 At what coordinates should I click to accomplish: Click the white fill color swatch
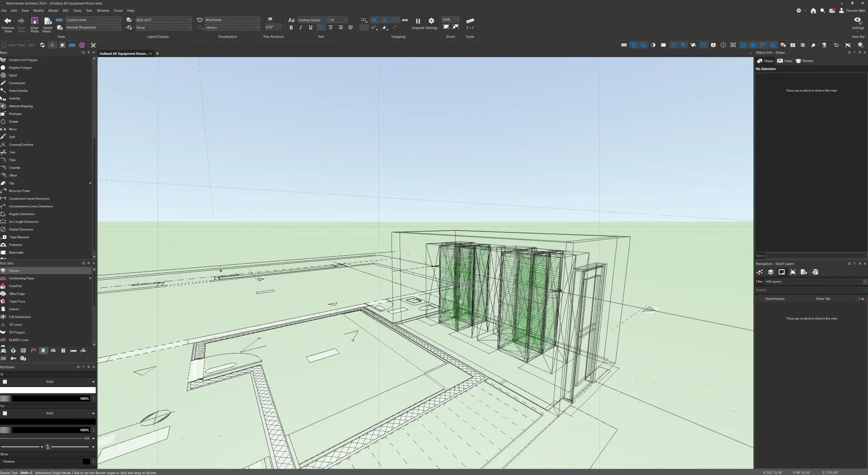click(48, 390)
